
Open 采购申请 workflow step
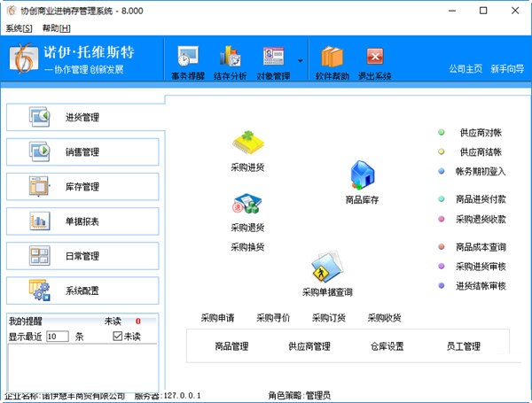pos(217,318)
